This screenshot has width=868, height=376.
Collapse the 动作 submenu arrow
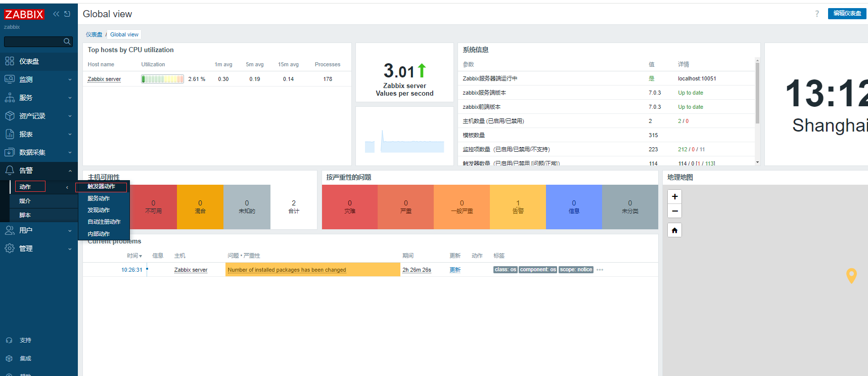(x=67, y=187)
